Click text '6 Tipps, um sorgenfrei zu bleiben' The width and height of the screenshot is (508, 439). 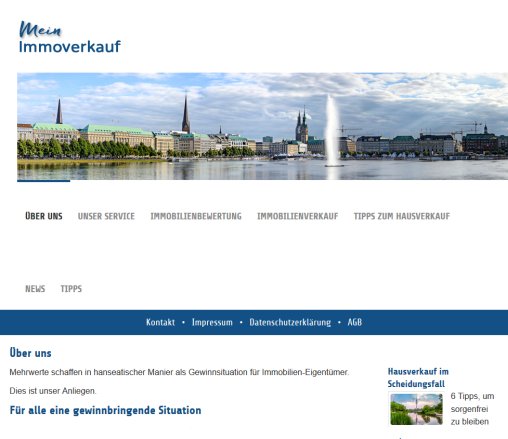[x=472, y=409]
